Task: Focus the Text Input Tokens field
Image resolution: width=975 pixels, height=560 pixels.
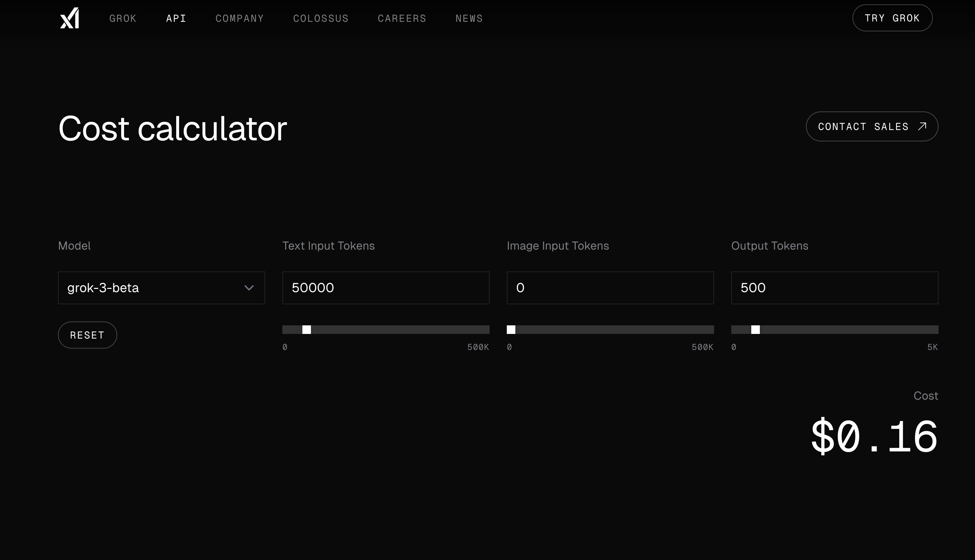Action: (x=386, y=288)
